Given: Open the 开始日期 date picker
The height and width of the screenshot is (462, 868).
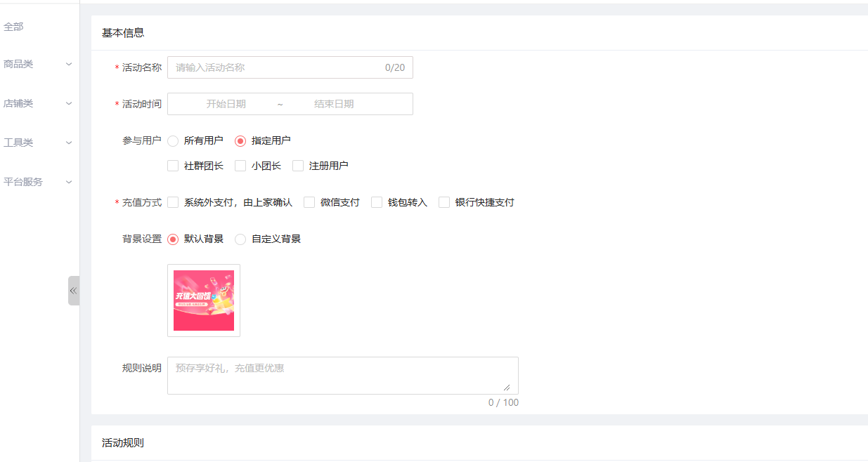Looking at the screenshot, I should [x=226, y=104].
